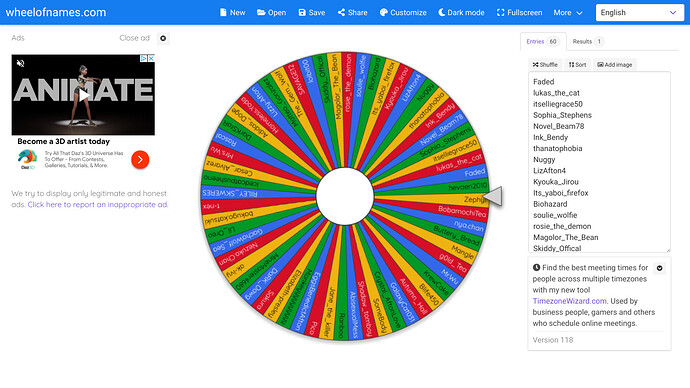Unmute the Animate ad video
The width and height of the screenshot is (690, 388).
[x=20, y=63]
